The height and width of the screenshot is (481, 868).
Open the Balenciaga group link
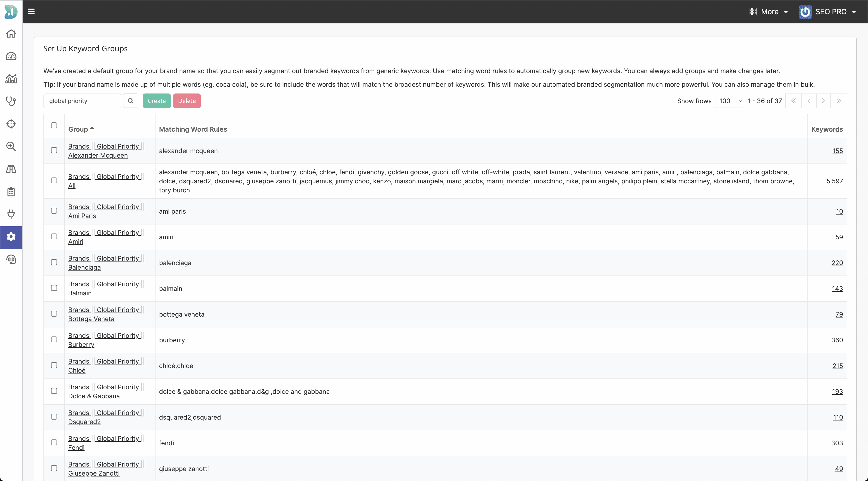(x=106, y=263)
